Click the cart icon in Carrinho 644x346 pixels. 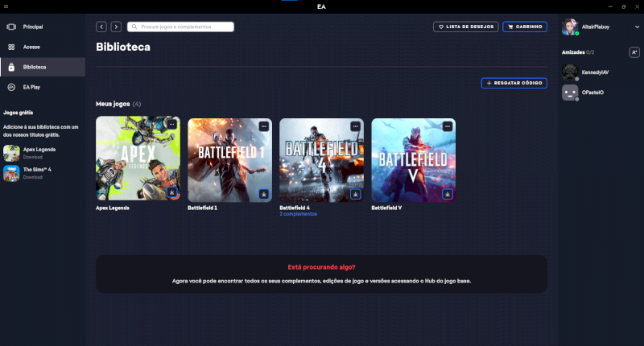pyautogui.click(x=510, y=27)
